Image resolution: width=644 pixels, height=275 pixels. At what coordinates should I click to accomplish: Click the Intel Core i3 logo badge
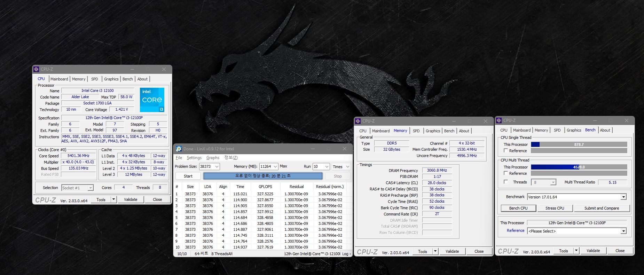pos(152,100)
